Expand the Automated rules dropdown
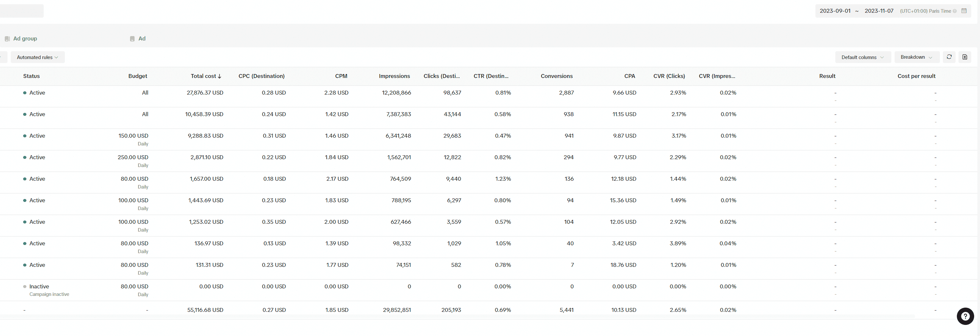 [38, 57]
